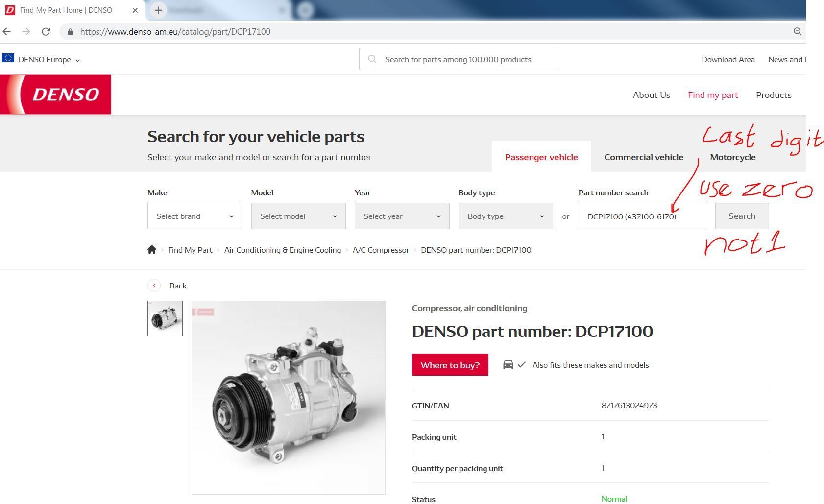Click the car icon beside Also fits
This screenshot has width=824, height=504.
click(x=508, y=365)
